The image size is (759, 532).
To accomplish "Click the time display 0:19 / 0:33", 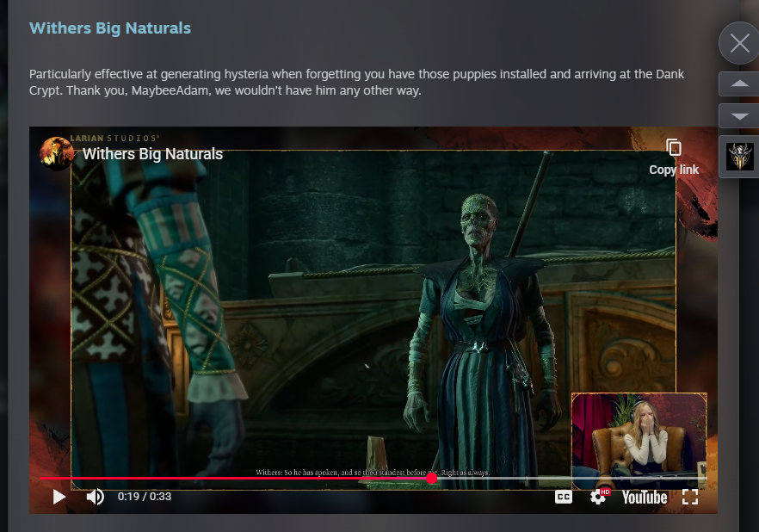I will click(145, 497).
